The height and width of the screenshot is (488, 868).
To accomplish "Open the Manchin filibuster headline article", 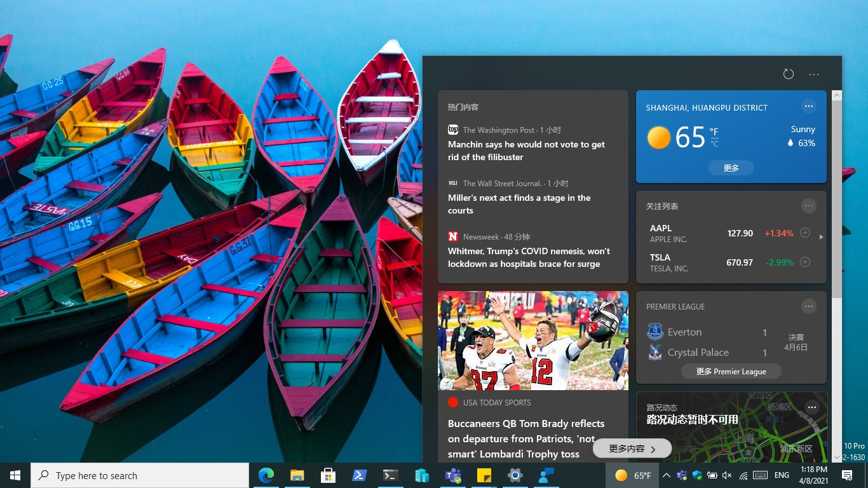I will click(526, 151).
